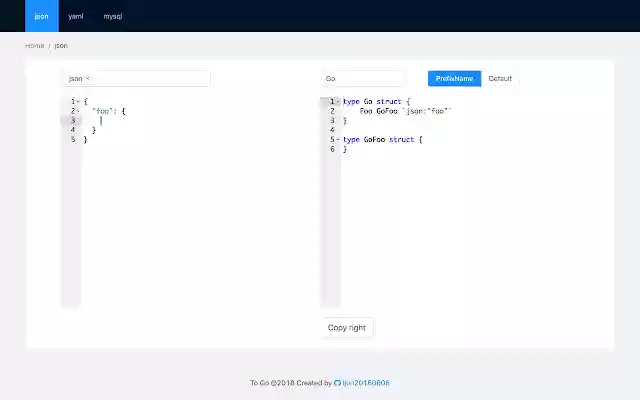Open the Go target language dropdown

(363, 78)
